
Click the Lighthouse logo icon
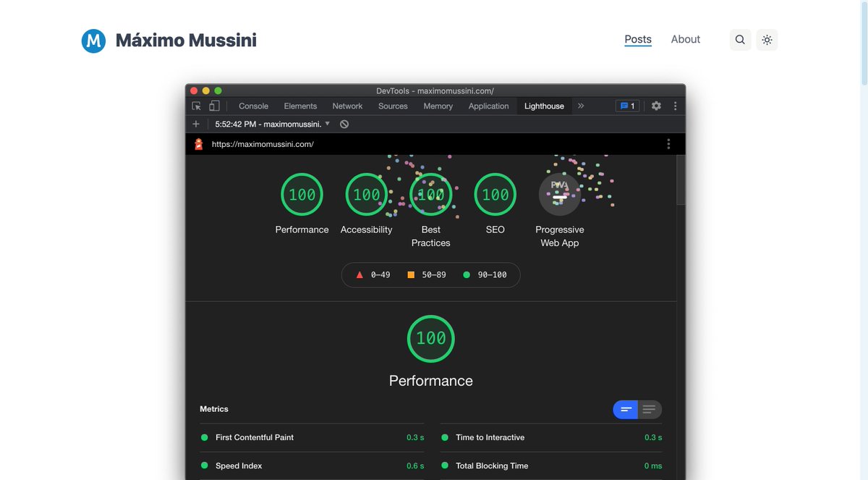pos(199,144)
